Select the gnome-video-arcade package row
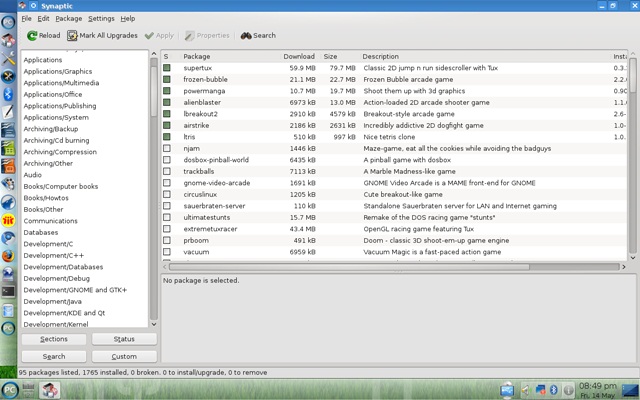The width and height of the screenshot is (640, 400). 394,183
